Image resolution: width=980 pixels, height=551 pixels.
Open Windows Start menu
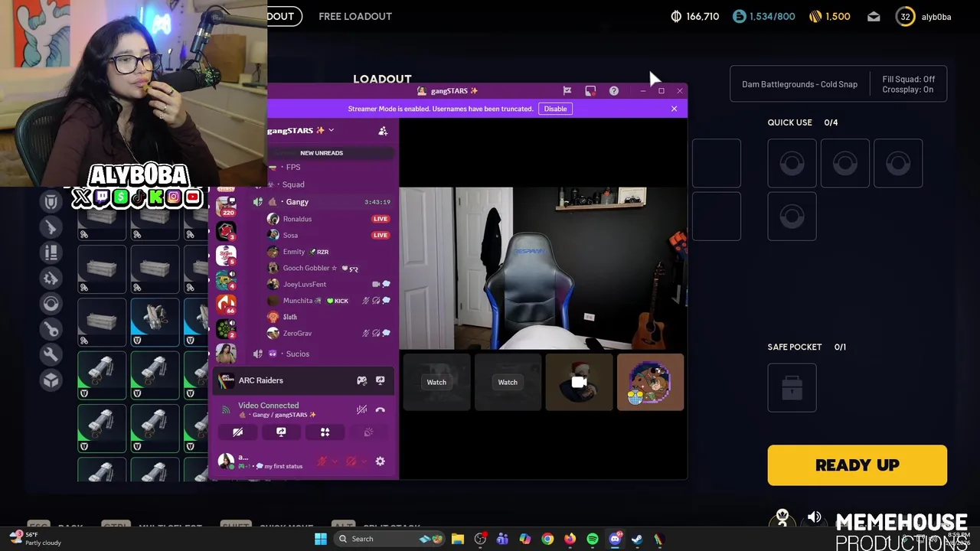(x=321, y=539)
